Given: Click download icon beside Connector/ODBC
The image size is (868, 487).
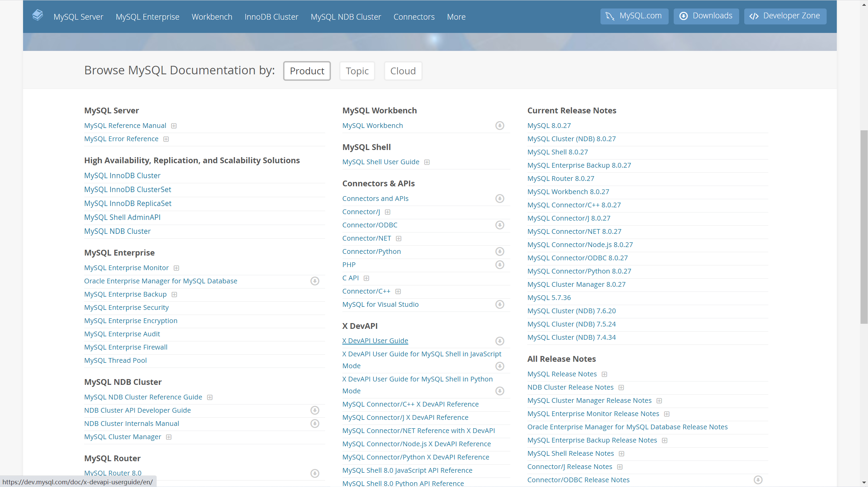Looking at the screenshot, I should [500, 225].
